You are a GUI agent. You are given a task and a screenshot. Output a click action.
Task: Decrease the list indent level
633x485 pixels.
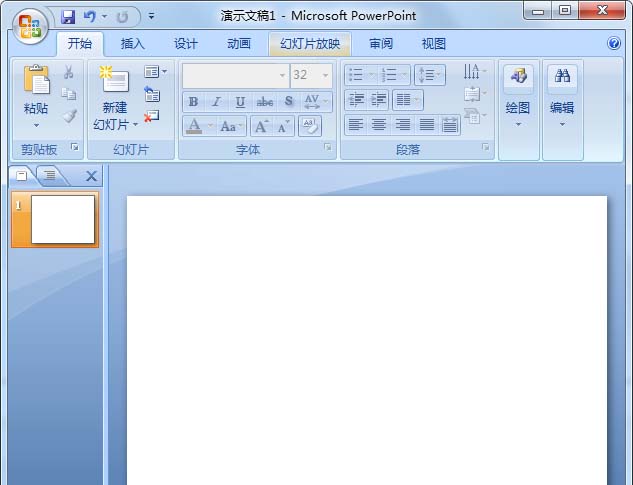pos(356,99)
